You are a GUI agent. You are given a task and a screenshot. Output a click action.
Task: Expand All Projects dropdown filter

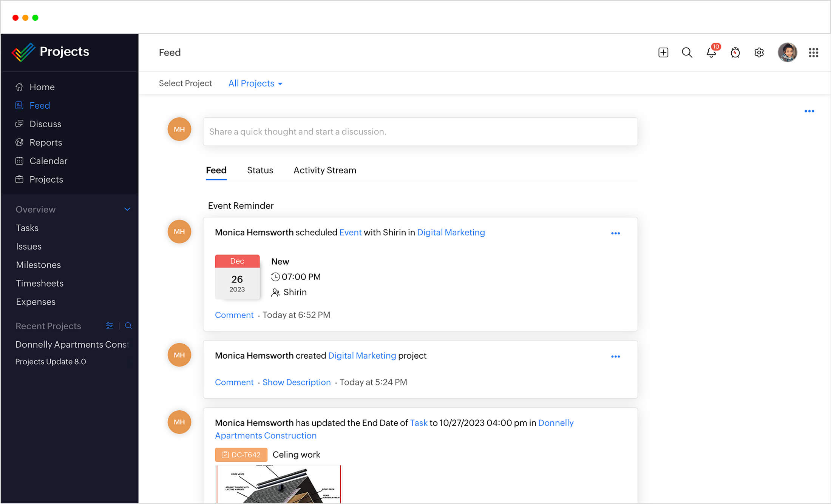(255, 83)
